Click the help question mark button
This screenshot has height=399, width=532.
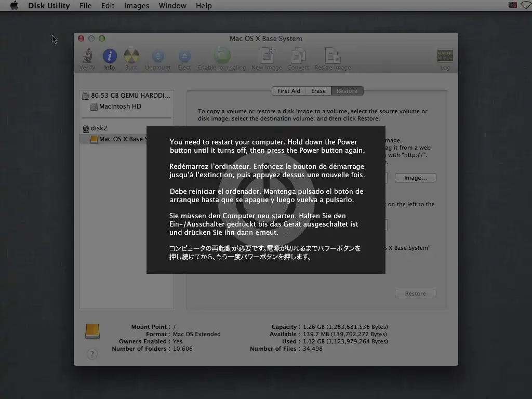[92, 354]
